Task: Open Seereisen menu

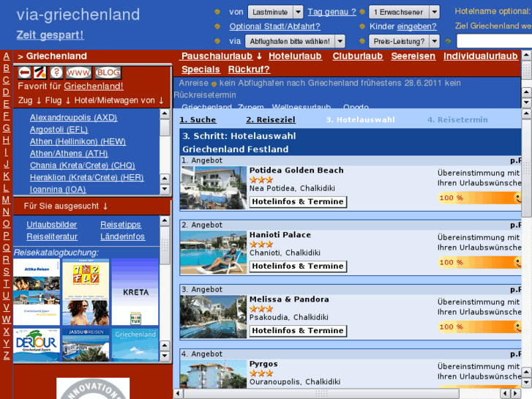Action: 413,56
